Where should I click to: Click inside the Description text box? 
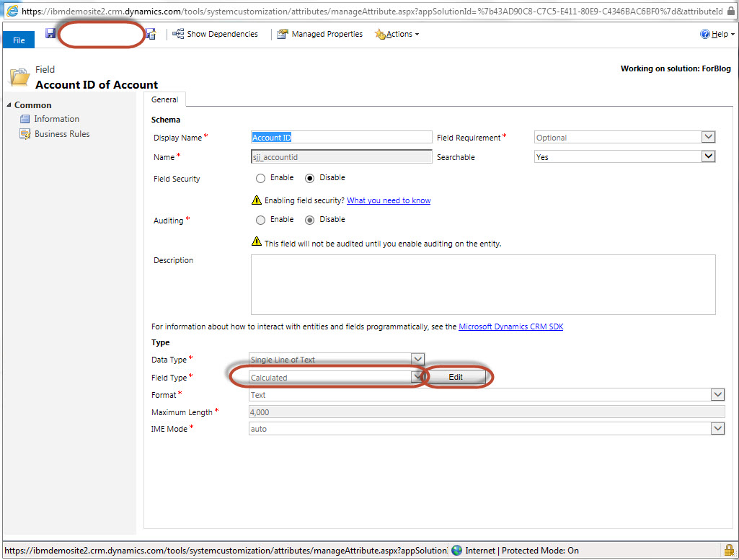click(482, 284)
